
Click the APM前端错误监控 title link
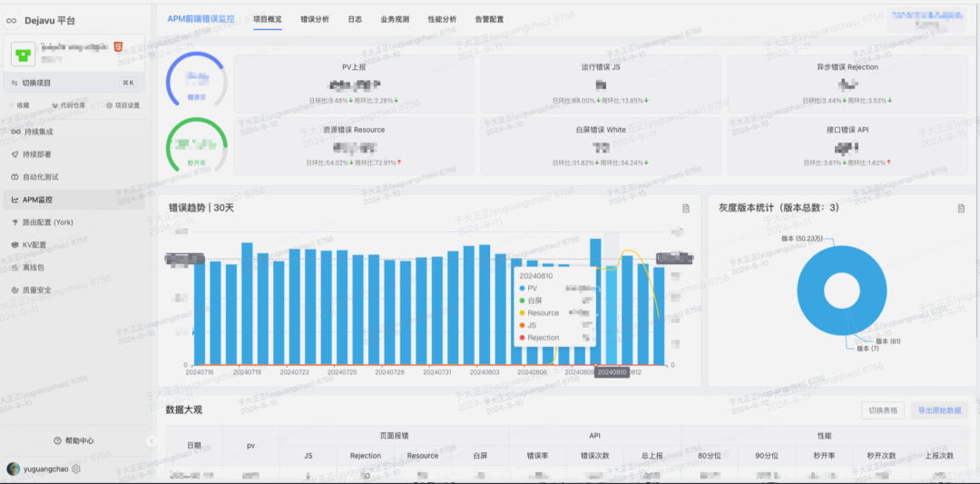(201, 19)
